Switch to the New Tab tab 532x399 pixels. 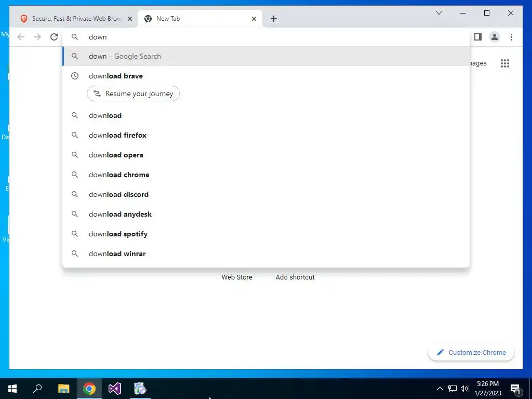coord(199,19)
